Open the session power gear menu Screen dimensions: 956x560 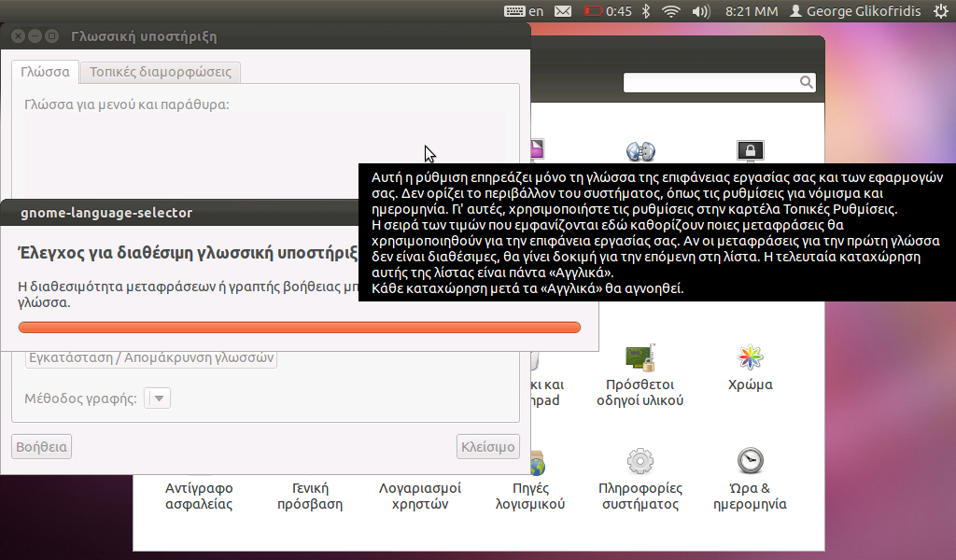point(941,11)
